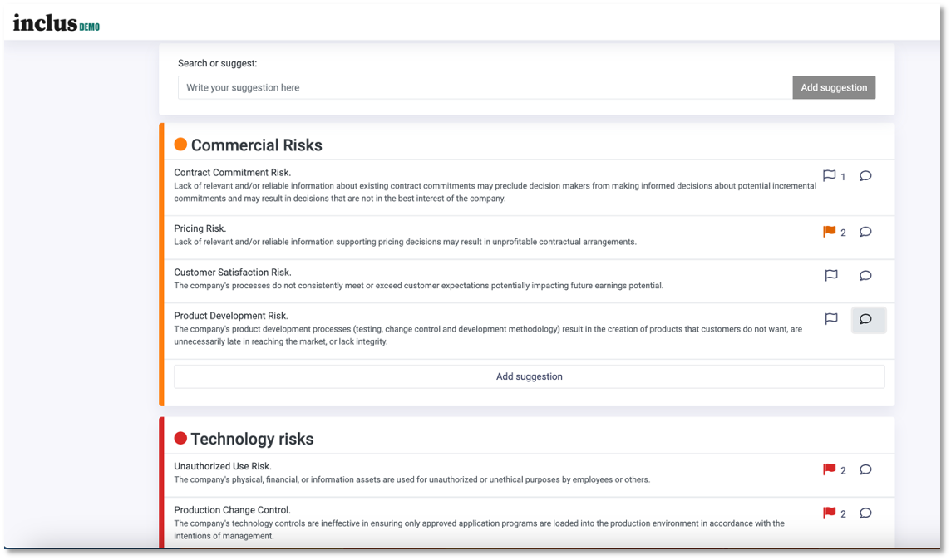Click Add suggestion under Commercial Risks

pyautogui.click(x=529, y=376)
